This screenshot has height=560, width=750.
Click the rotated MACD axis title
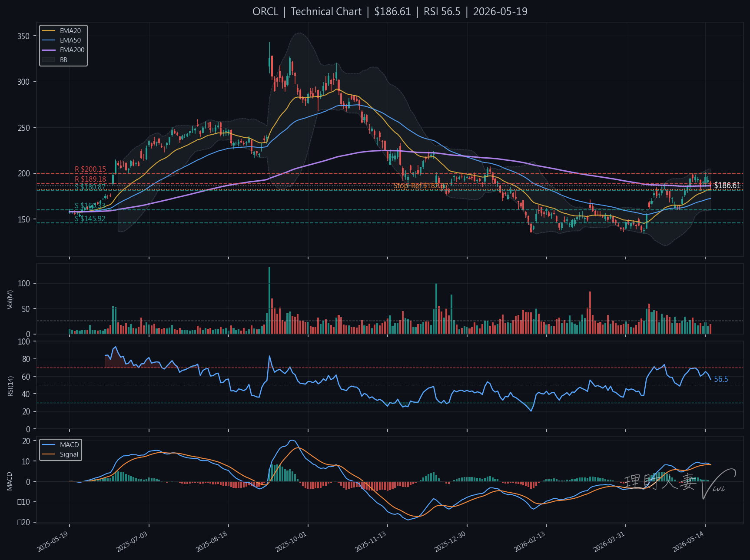10,481
